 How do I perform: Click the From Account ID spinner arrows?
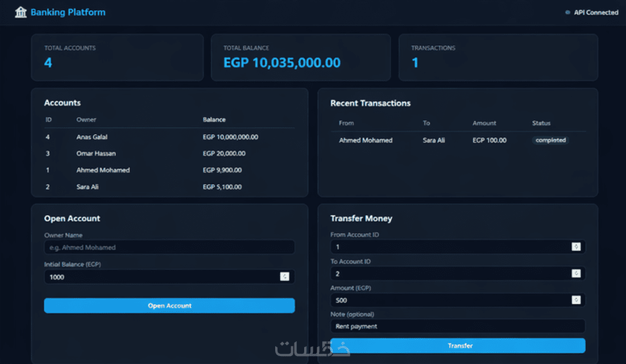tap(576, 247)
